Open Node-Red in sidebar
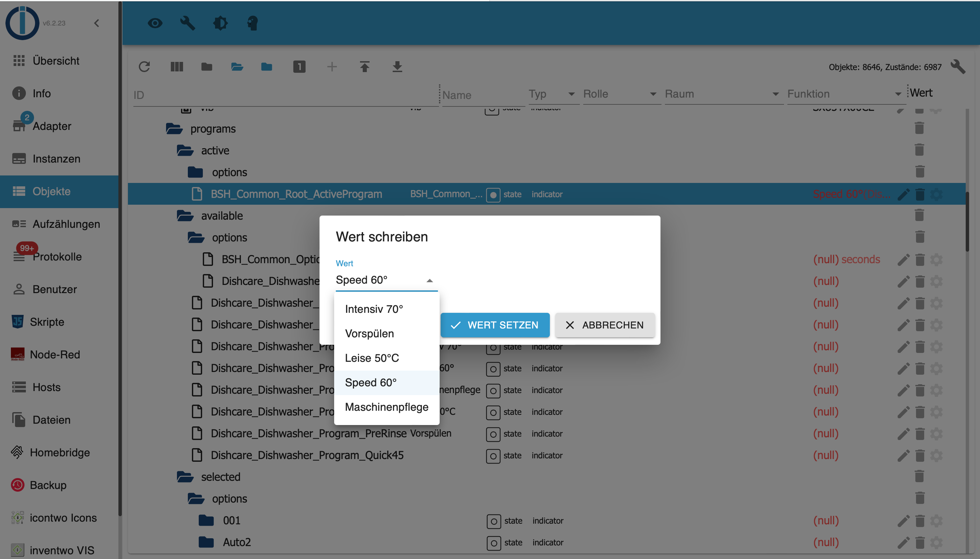The width and height of the screenshot is (980, 559). [x=60, y=354]
